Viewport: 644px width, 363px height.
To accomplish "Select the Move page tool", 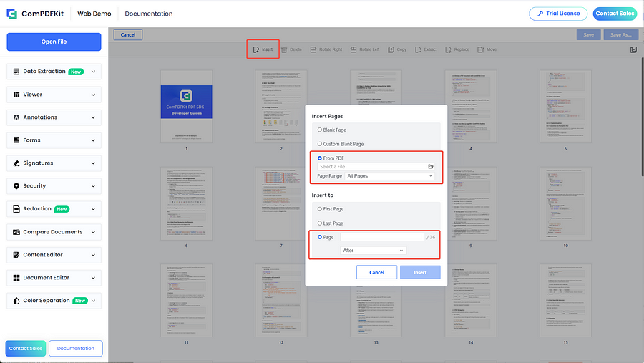I will pos(487,49).
